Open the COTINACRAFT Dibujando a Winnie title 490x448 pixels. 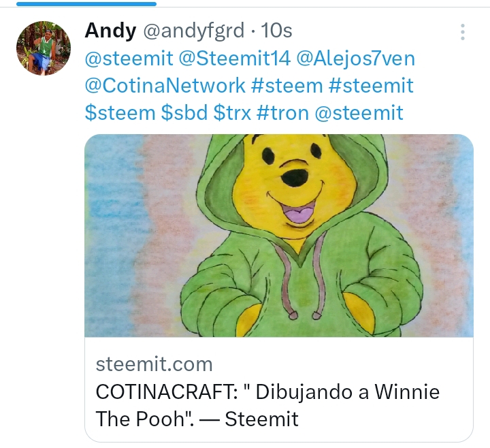click(x=267, y=405)
